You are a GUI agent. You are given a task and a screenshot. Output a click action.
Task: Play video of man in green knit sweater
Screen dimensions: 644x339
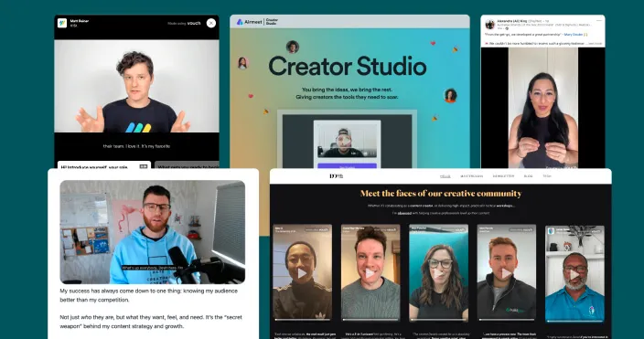tap(370, 273)
